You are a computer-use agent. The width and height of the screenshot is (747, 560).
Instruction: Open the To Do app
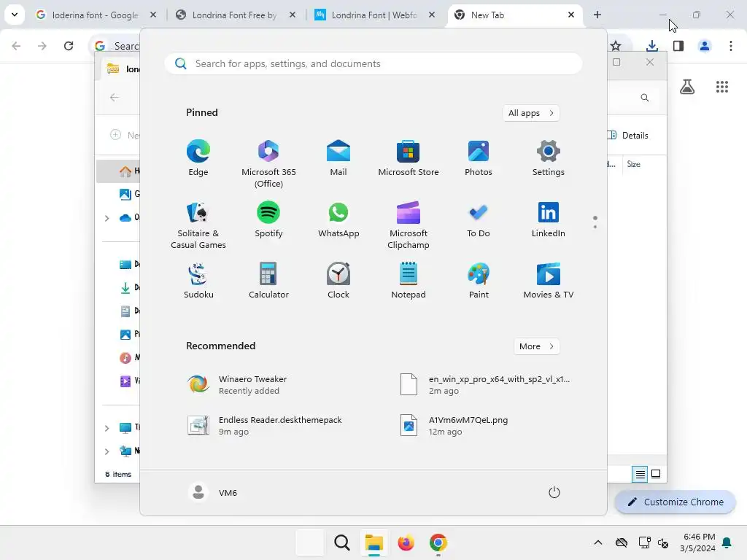479,219
